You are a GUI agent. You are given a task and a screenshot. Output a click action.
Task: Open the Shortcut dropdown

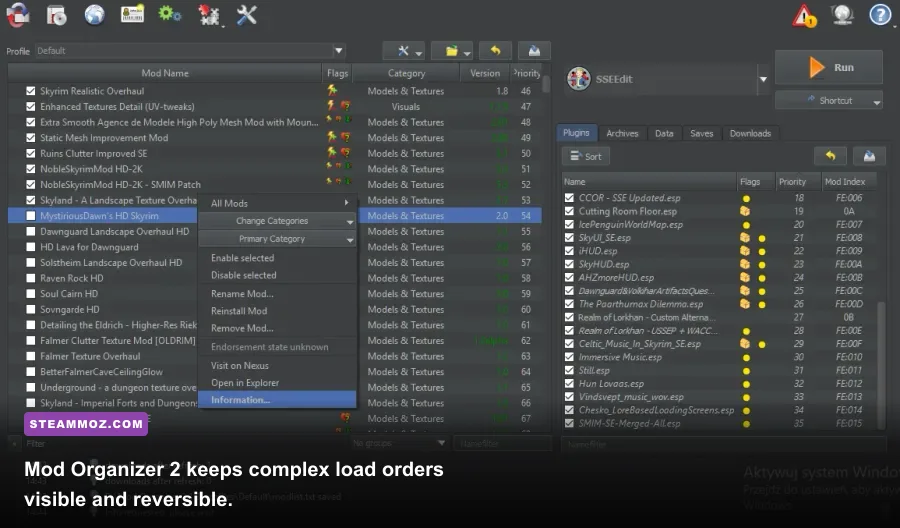[x=829, y=100]
